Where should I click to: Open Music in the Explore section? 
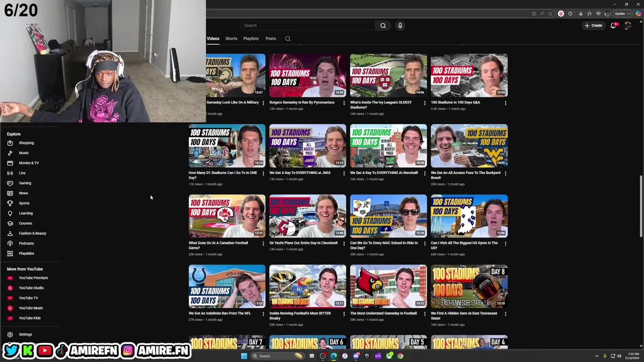pyautogui.click(x=24, y=153)
